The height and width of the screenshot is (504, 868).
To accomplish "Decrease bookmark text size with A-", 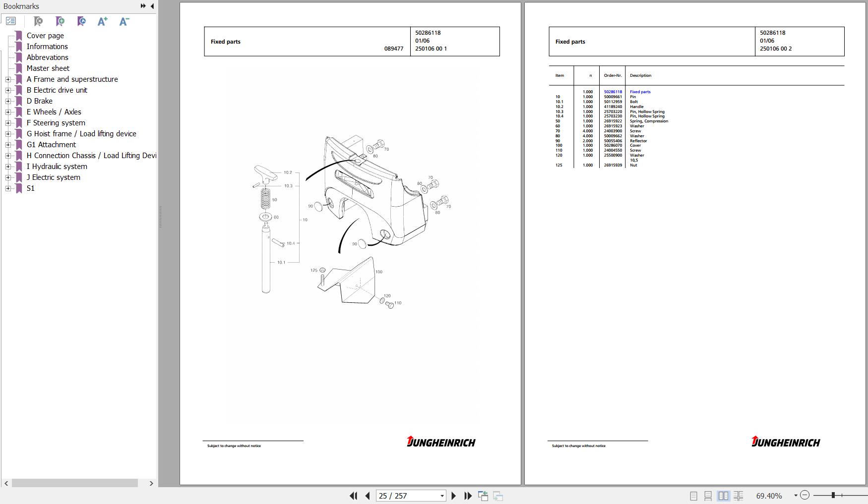I will 124,21.
